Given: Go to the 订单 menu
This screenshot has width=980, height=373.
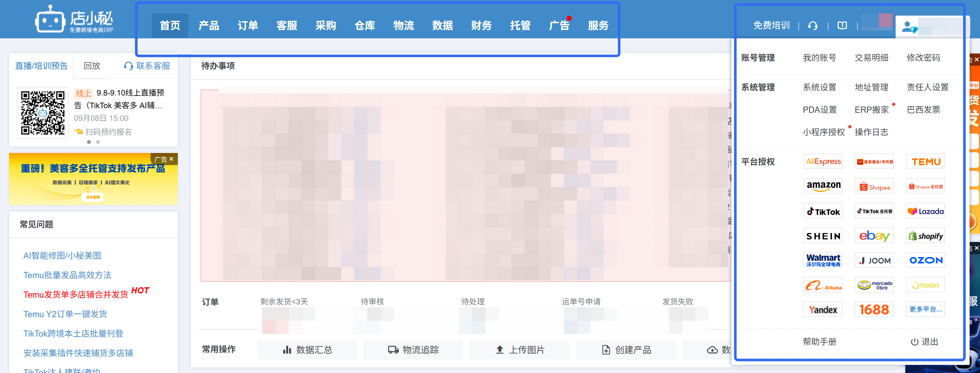Looking at the screenshot, I should tap(248, 26).
